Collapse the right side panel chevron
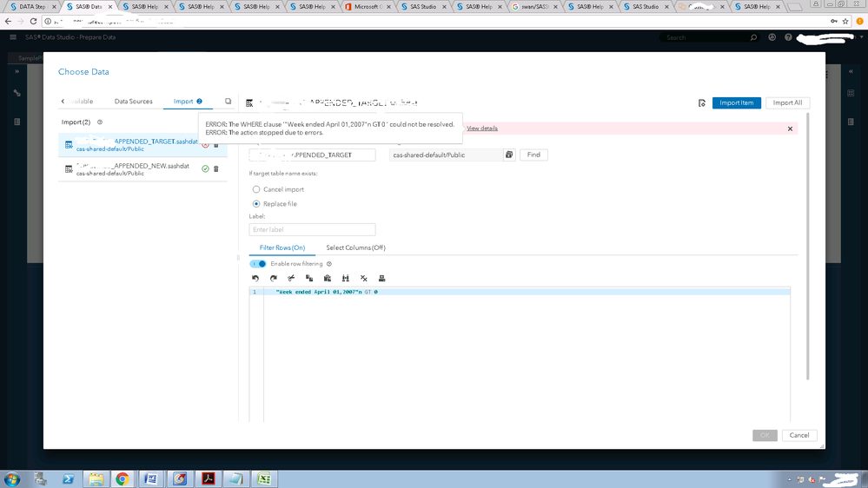 [x=851, y=71]
